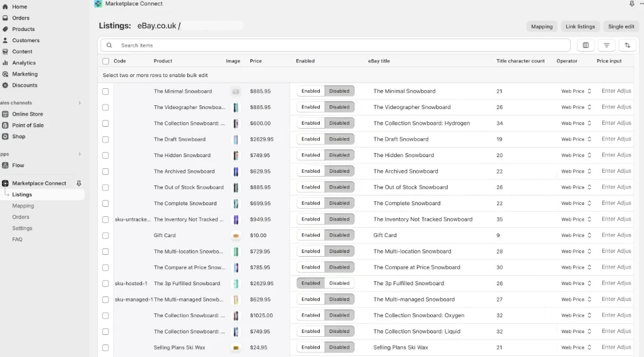Go to Analytics in main navigation
The image size is (644, 357).
tap(24, 62)
